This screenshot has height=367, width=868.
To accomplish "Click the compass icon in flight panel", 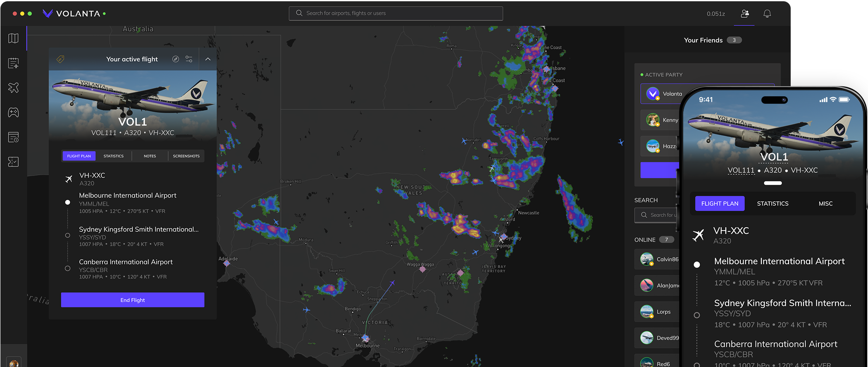I will pyautogui.click(x=176, y=59).
